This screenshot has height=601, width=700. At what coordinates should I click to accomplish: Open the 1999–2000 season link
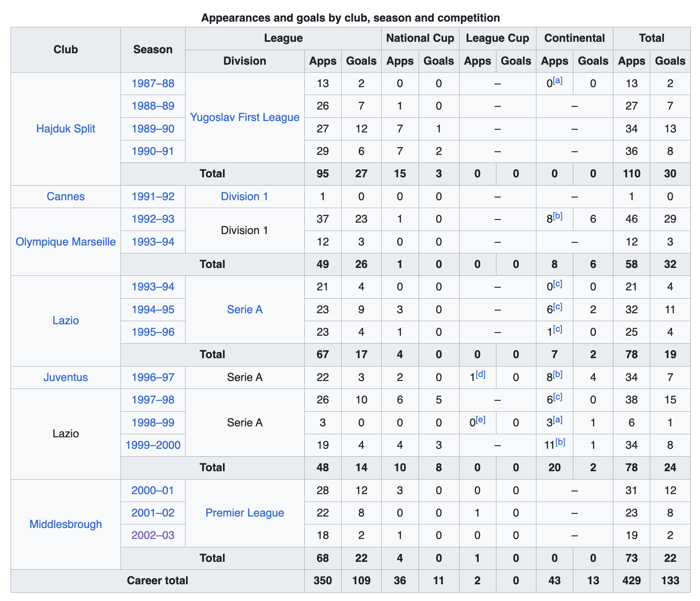[x=153, y=445]
